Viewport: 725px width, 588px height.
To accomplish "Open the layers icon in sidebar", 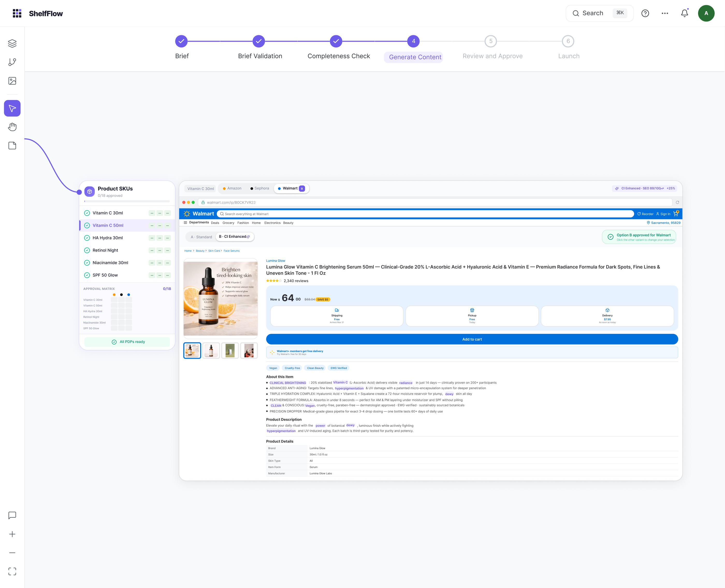I will pyautogui.click(x=12, y=43).
